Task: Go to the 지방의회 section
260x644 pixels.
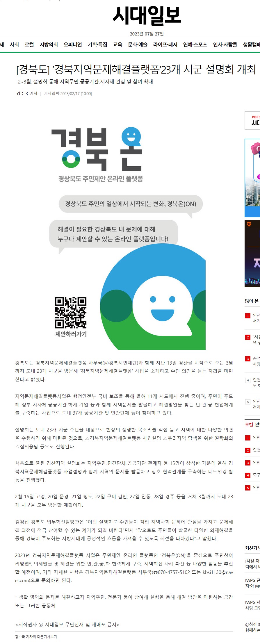Action: 49,44
